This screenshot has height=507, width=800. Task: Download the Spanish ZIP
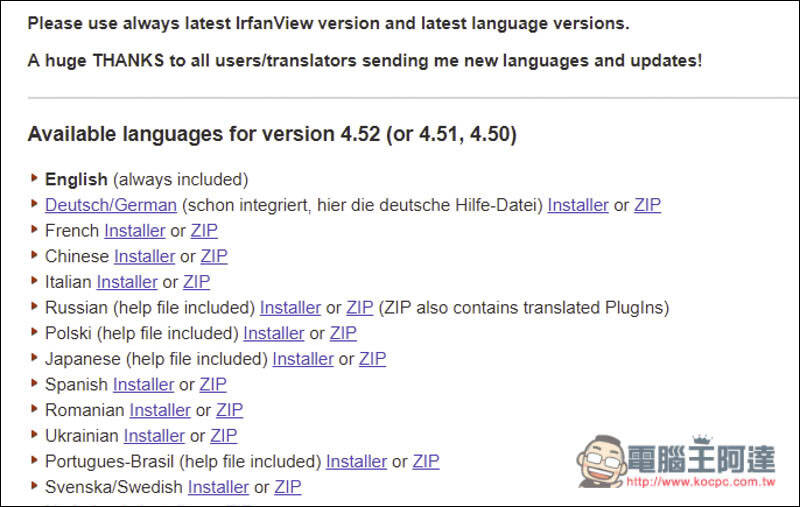click(213, 384)
